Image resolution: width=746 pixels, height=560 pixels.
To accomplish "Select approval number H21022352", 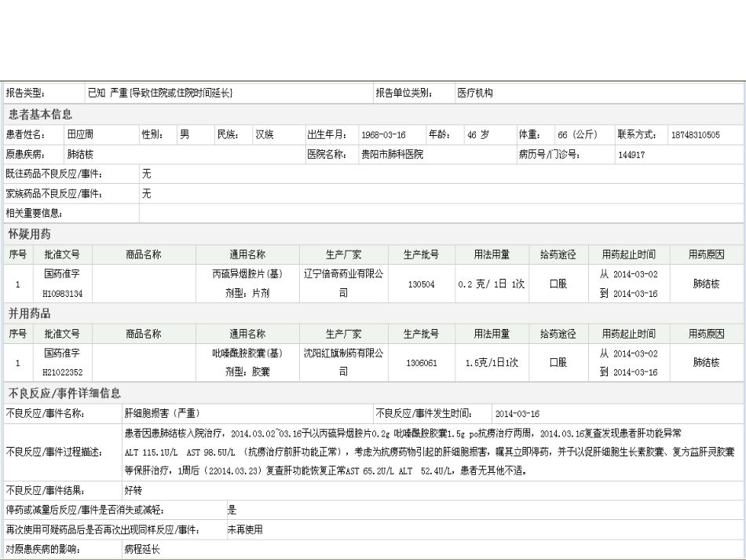I will (62, 372).
